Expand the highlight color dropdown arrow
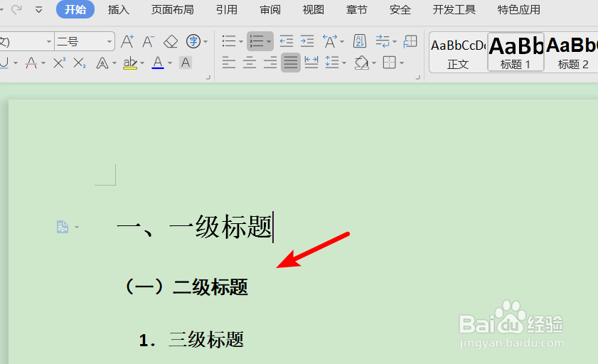 point(142,63)
